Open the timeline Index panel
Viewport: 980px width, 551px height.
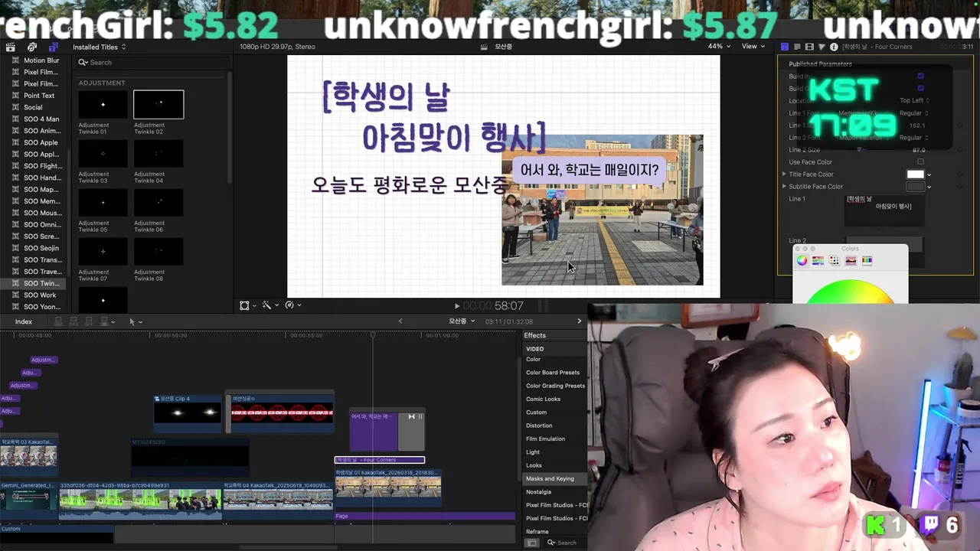pyautogui.click(x=23, y=321)
